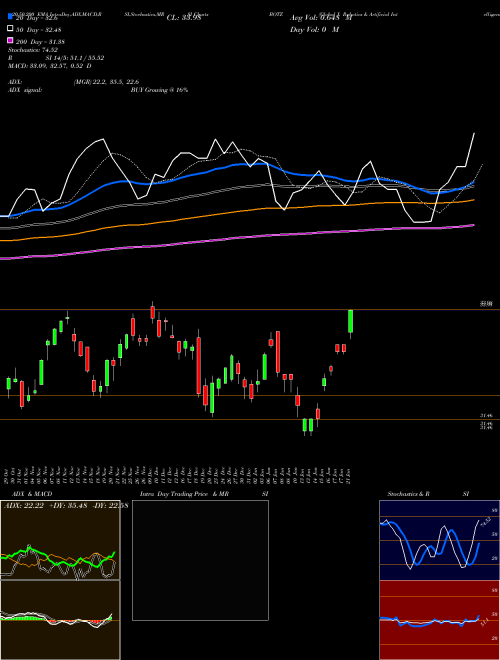Viewport: 500px width, 660px height.
Task: Click the 'Stochastics: 74.52' readout
Action: [x=33, y=50]
